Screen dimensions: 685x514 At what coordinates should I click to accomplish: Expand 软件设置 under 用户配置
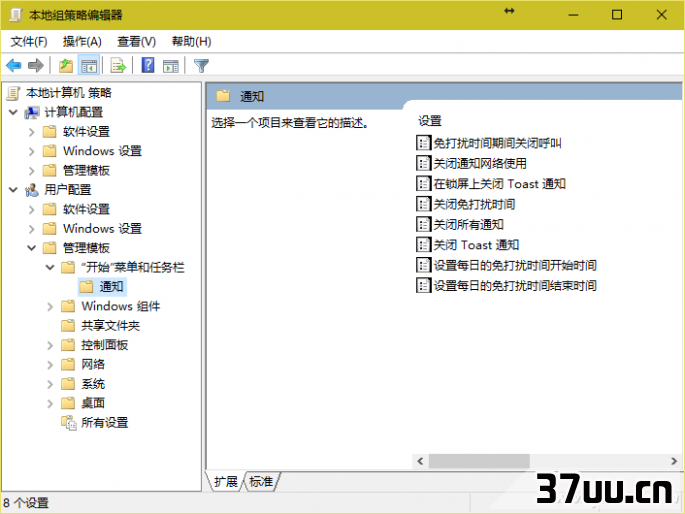click(31, 210)
